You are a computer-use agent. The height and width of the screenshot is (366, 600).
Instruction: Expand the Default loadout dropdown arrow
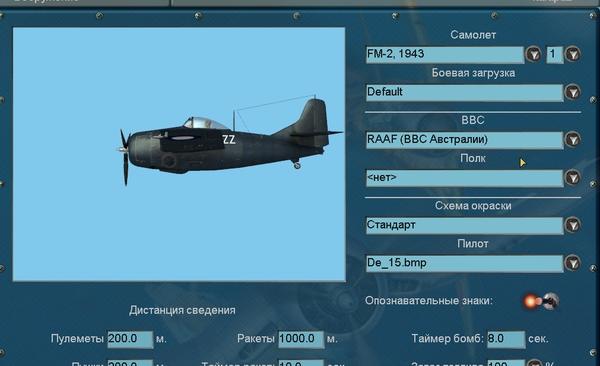pos(573,92)
